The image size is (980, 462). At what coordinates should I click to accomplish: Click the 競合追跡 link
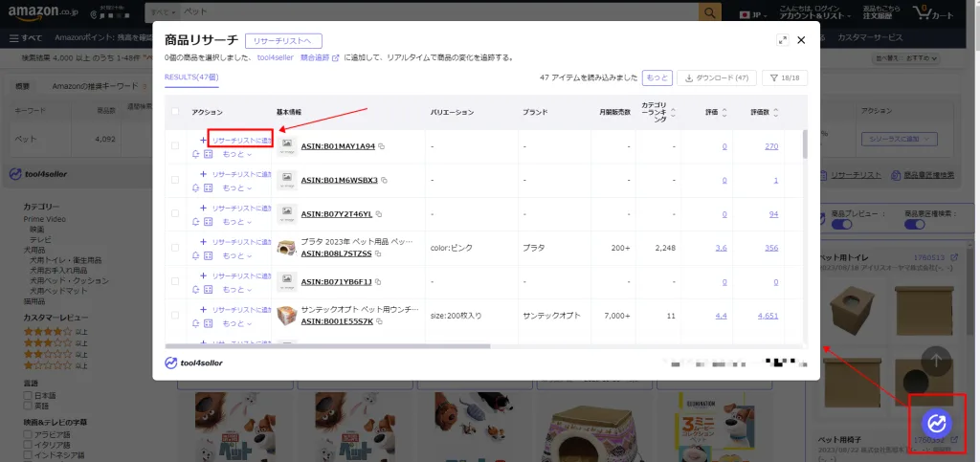314,58
